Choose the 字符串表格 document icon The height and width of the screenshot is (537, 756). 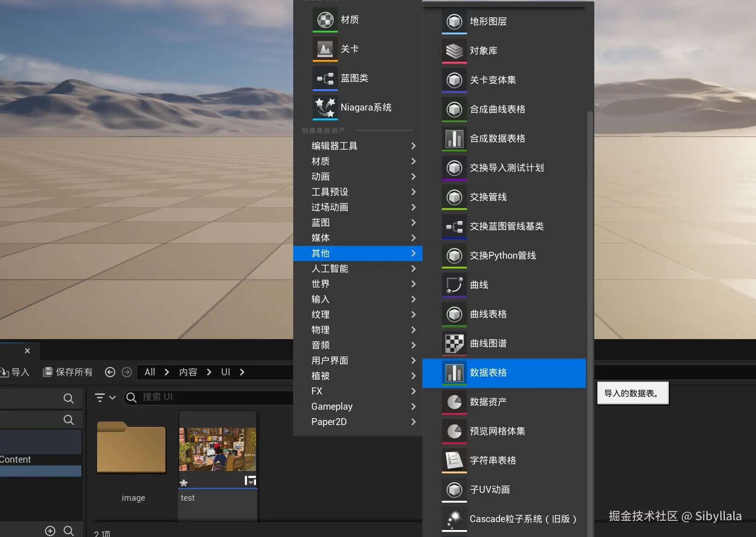tap(454, 460)
